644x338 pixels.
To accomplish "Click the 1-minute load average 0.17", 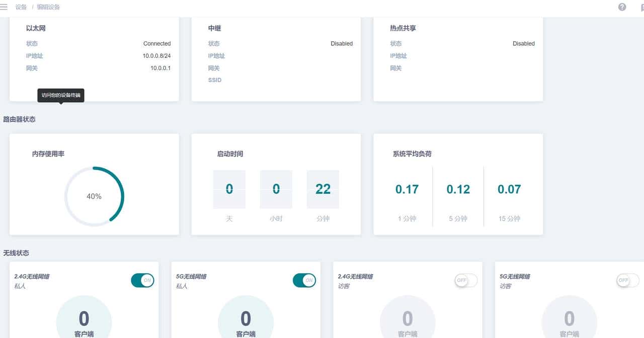I will click(x=407, y=189).
